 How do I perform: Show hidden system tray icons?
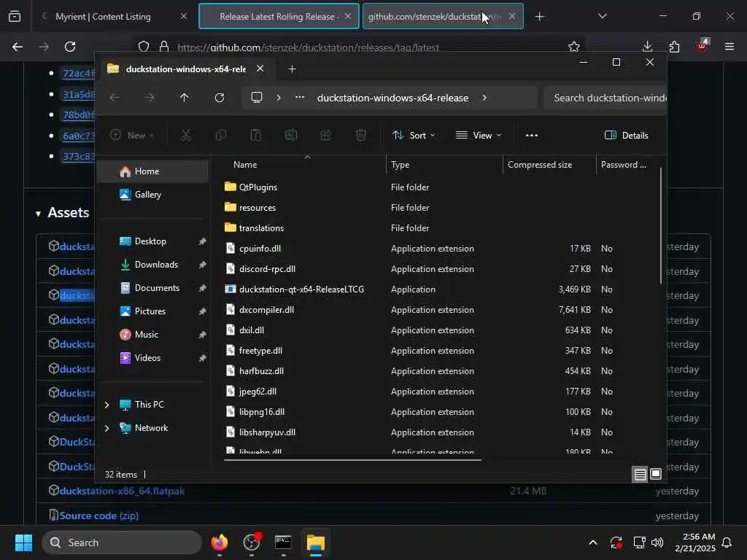pos(593,542)
